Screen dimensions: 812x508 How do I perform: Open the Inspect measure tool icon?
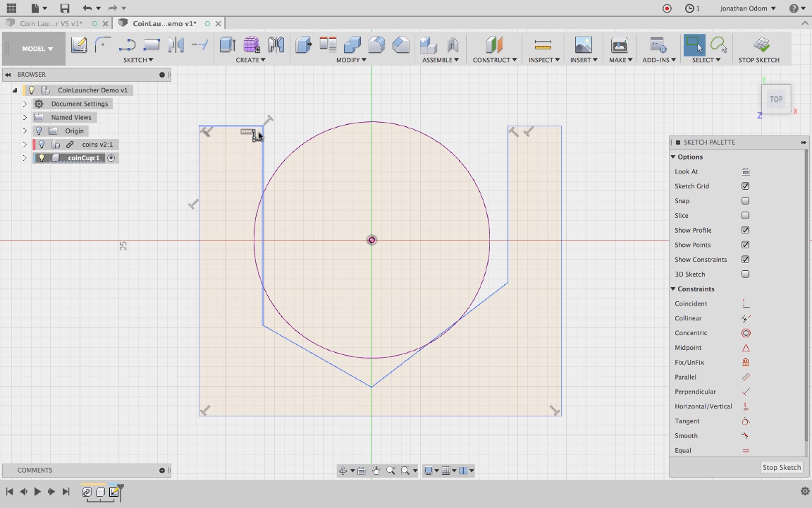click(542, 45)
